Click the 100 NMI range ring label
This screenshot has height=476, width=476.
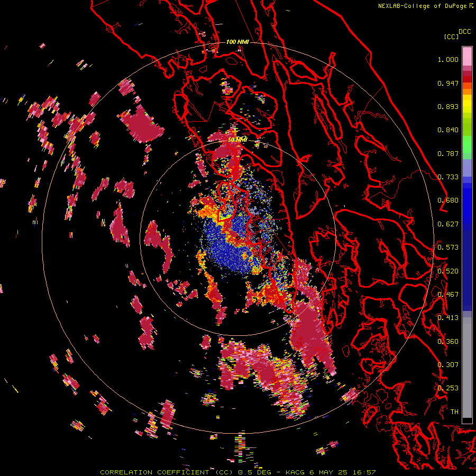237,42
